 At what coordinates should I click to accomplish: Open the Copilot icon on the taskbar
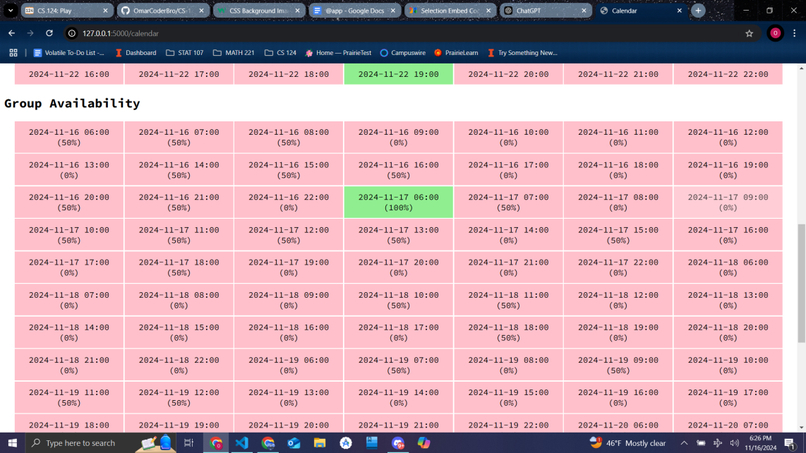424,443
